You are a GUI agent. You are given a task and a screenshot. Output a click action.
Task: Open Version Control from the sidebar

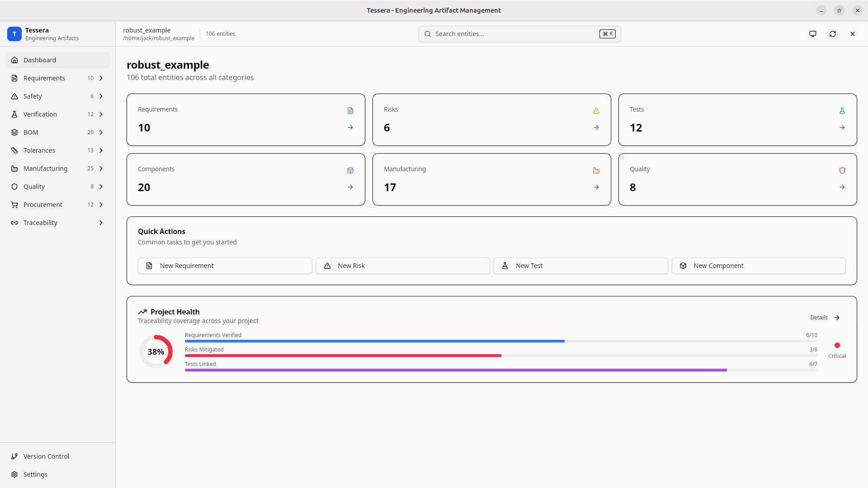(46, 456)
